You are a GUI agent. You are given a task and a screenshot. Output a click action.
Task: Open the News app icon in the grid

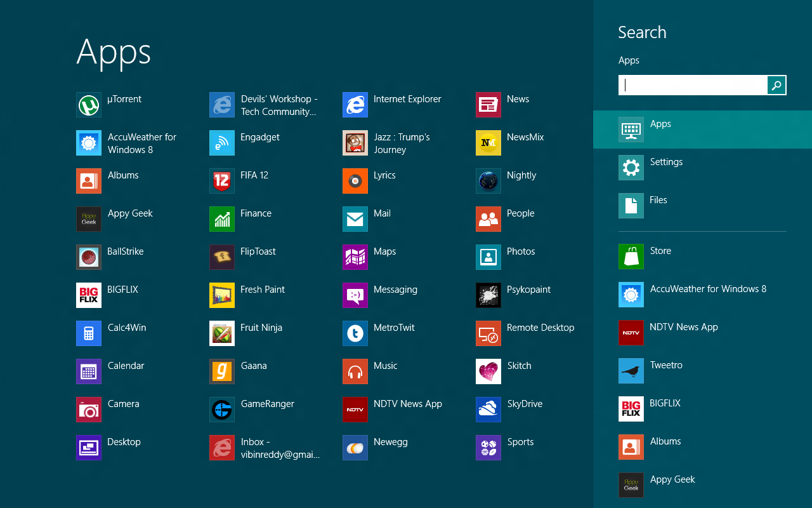[488, 105]
